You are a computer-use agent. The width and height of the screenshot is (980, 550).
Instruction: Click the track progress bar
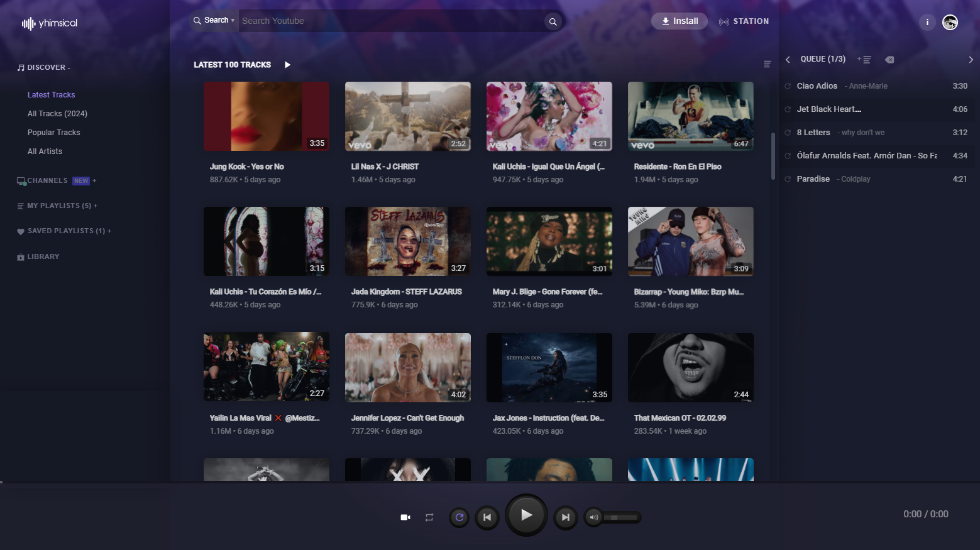pyautogui.click(x=490, y=482)
